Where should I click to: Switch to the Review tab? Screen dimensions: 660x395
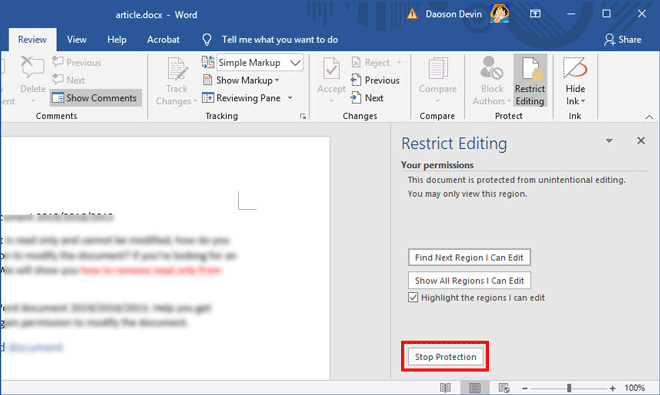tap(32, 40)
